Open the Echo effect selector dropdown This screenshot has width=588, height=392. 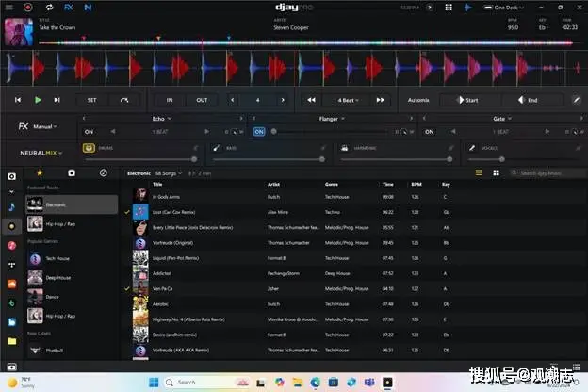click(162, 119)
